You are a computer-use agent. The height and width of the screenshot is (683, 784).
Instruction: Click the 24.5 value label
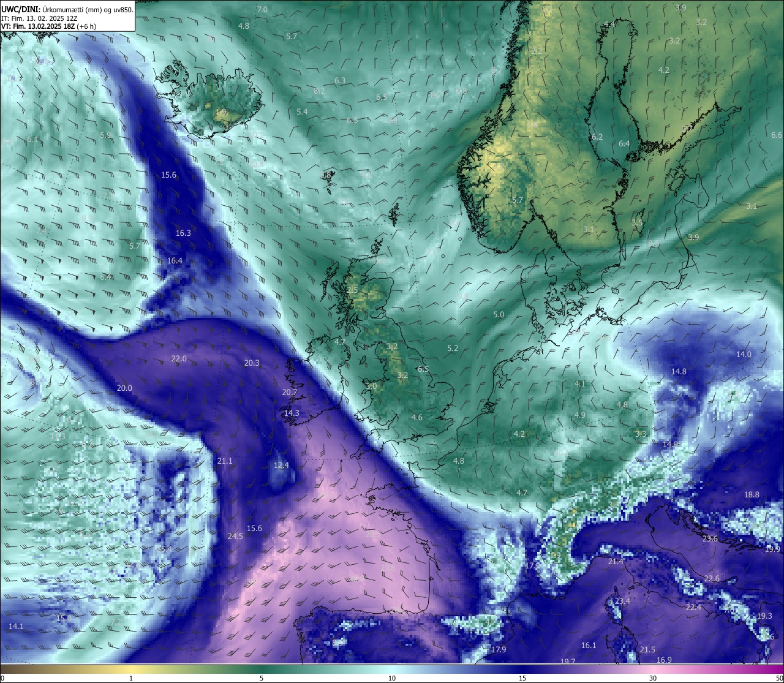coord(235,536)
